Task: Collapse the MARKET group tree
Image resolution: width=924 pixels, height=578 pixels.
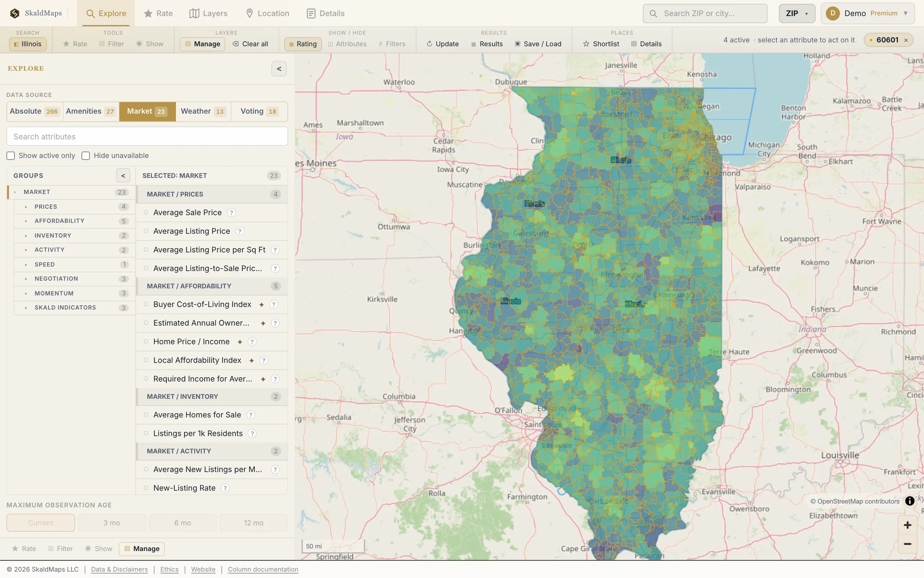Action: 15,192
